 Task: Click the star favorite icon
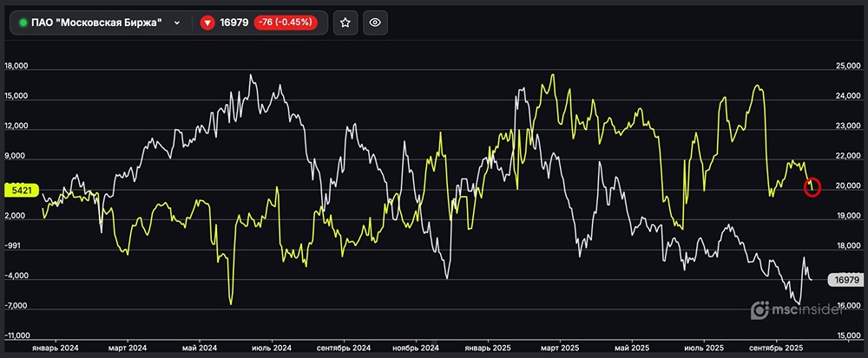345,23
